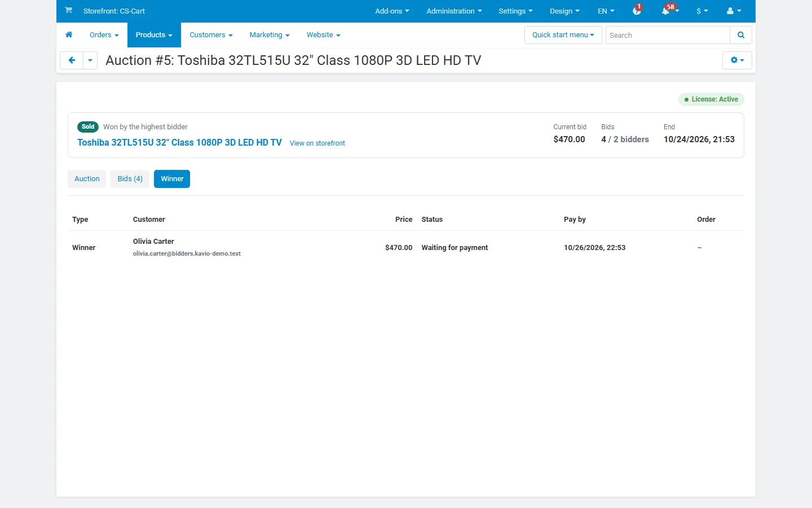
Task: Click the Auction #5 page title
Action: point(293,60)
